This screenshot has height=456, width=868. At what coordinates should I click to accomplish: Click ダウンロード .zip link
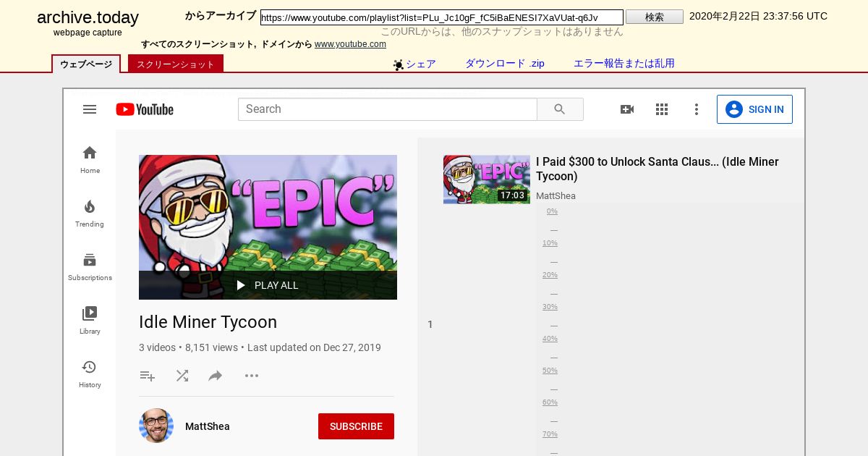(x=505, y=64)
